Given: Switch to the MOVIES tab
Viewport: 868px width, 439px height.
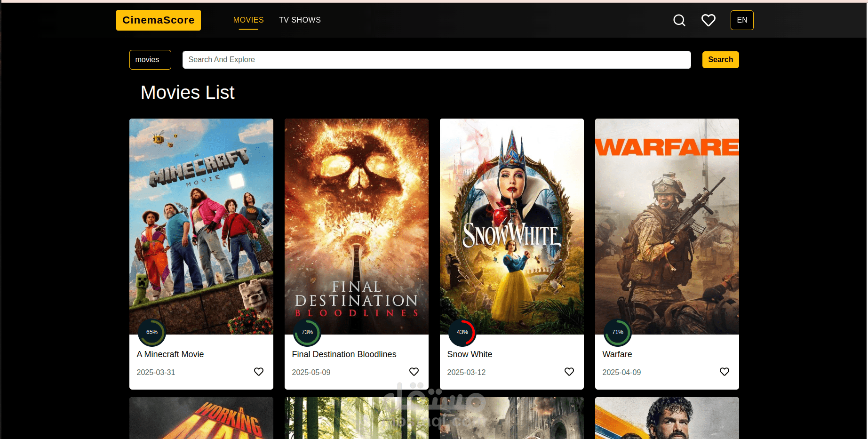Looking at the screenshot, I should click(248, 20).
